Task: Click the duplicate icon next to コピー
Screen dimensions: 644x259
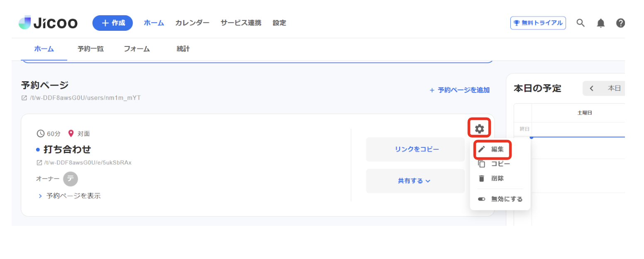Action: 481,164
